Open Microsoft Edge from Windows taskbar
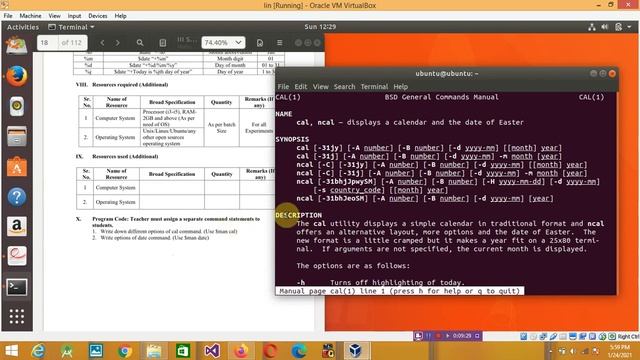Image resolution: width=640 pixels, height=360 pixels. point(299,351)
